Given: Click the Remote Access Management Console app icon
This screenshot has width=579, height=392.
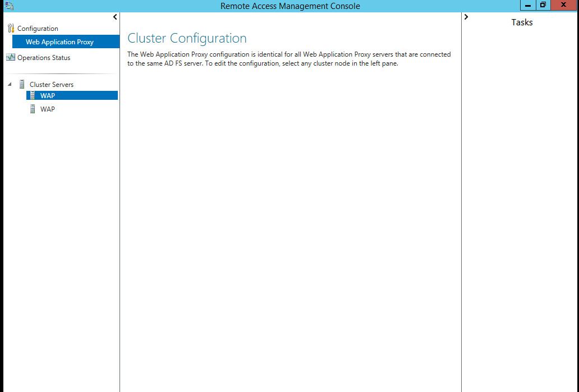Looking at the screenshot, I should click(x=9, y=6).
